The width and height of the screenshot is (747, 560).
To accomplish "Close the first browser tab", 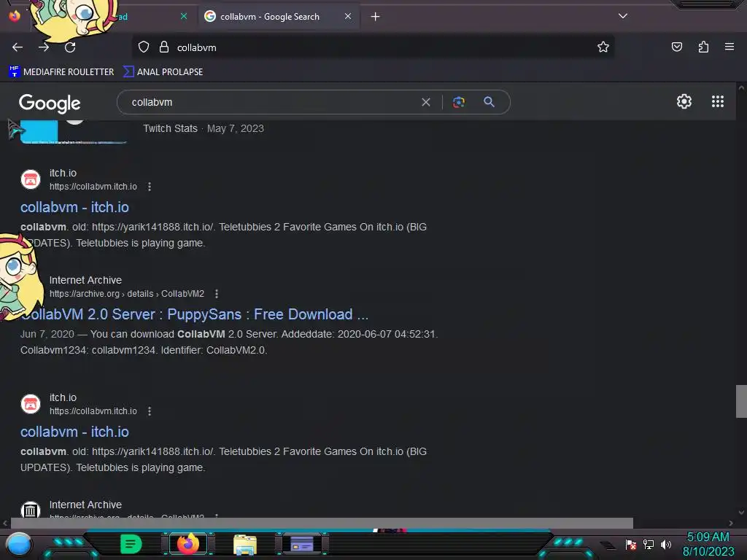I will [x=184, y=16].
